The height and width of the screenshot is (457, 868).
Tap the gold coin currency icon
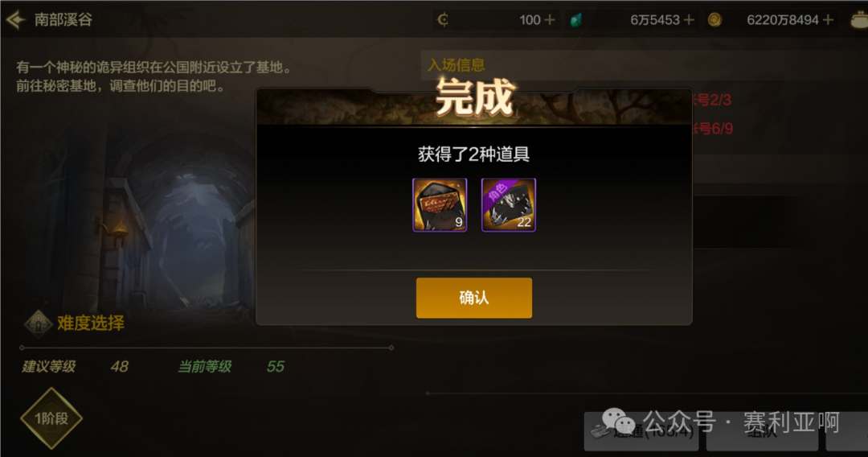(x=714, y=20)
